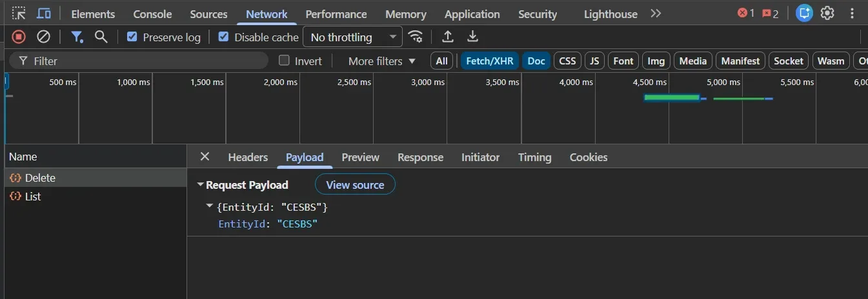Image resolution: width=868 pixels, height=299 pixels.
Task: Show more DevTools tabs chevron
Action: coord(656,14)
